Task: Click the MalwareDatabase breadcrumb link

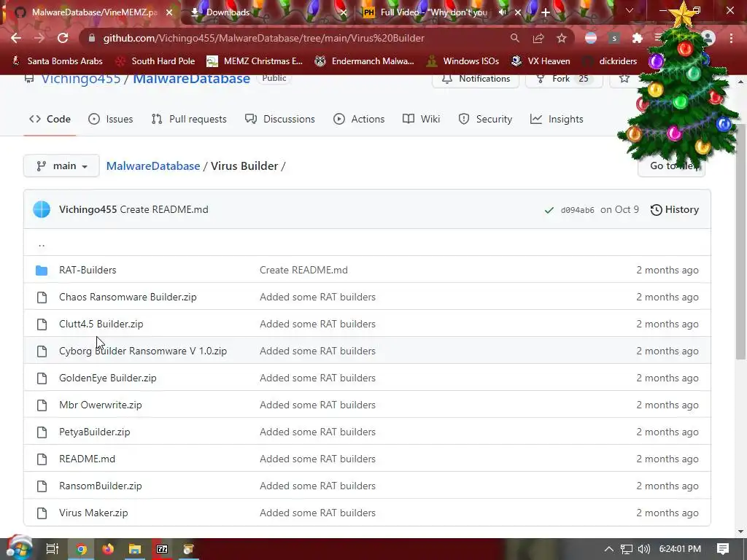Action: (153, 166)
